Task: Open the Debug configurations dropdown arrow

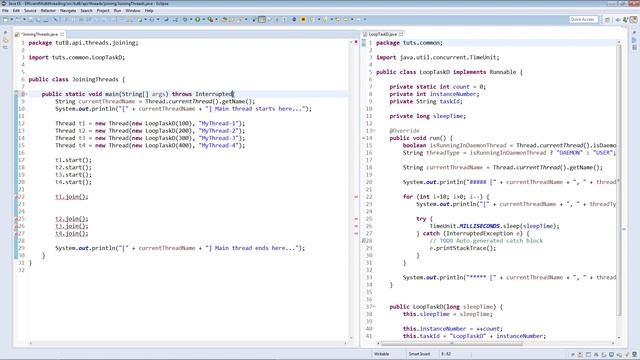Action: click(x=191, y=19)
